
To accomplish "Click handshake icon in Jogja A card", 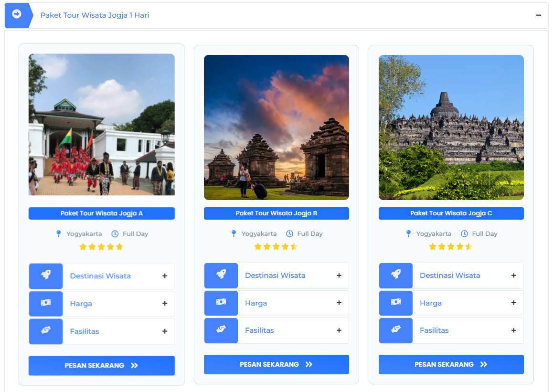I will pyautogui.click(x=46, y=331).
